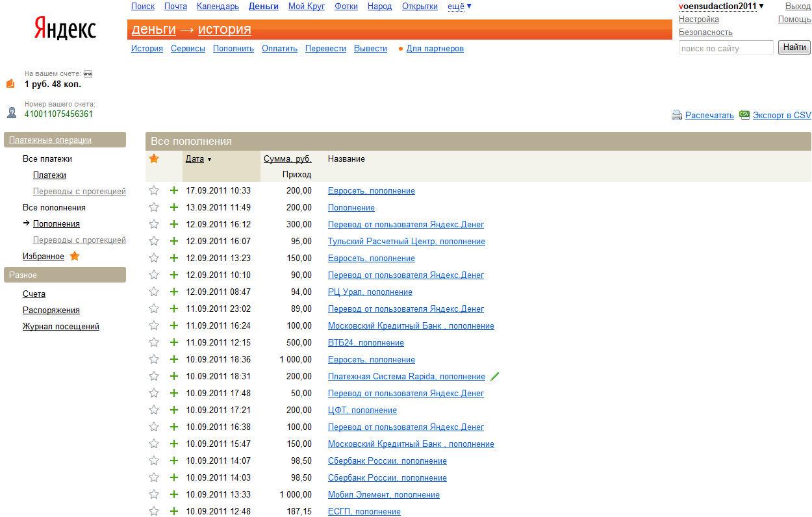
Task: Open the voensudaction2011 account menu
Action: pyautogui.click(x=721, y=6)
